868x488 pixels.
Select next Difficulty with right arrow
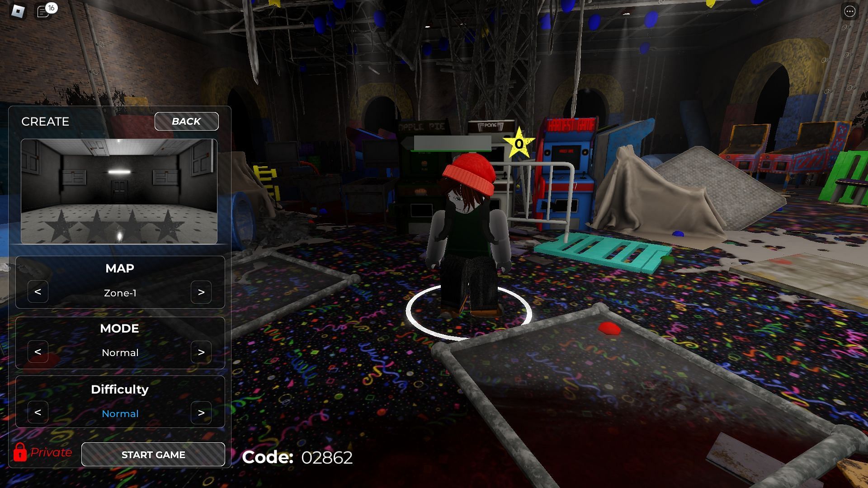coord(201,413)
